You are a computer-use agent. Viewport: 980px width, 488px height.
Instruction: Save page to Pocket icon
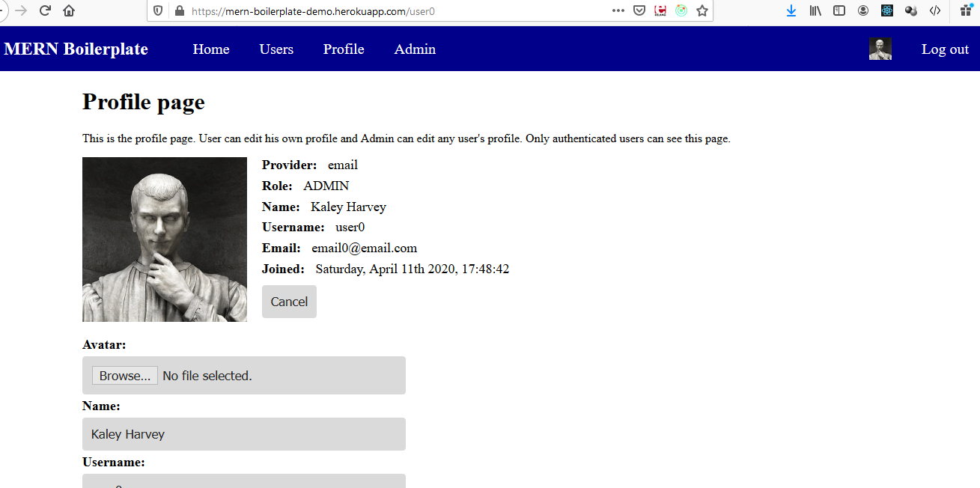pyautogui.click(x=639, y=10)
